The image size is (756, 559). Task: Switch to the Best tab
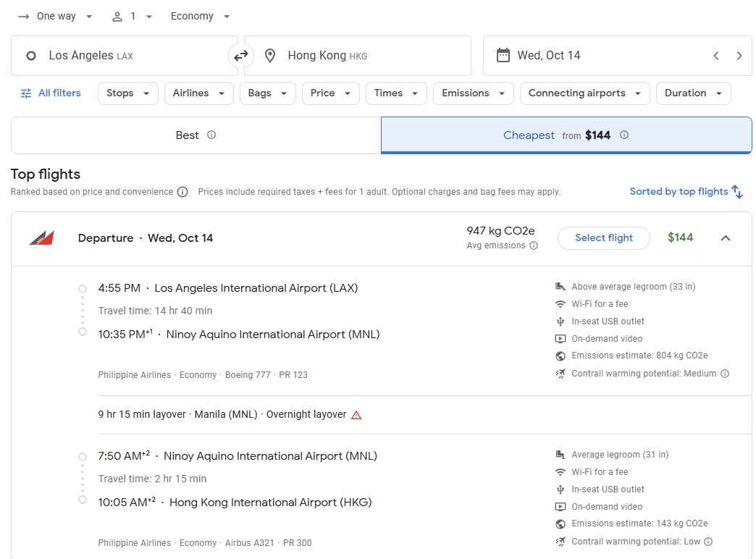pyautogui.click(x=196, y=135)
